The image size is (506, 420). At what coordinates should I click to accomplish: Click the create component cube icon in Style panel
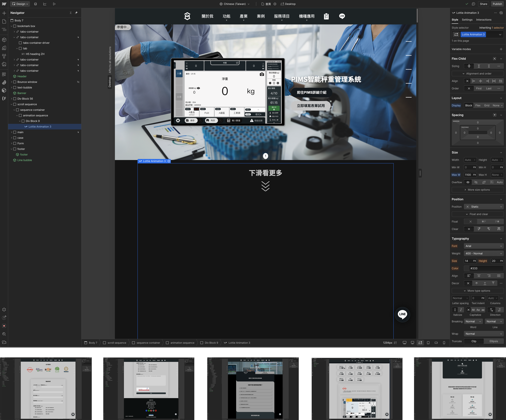[x=501, y=13]
